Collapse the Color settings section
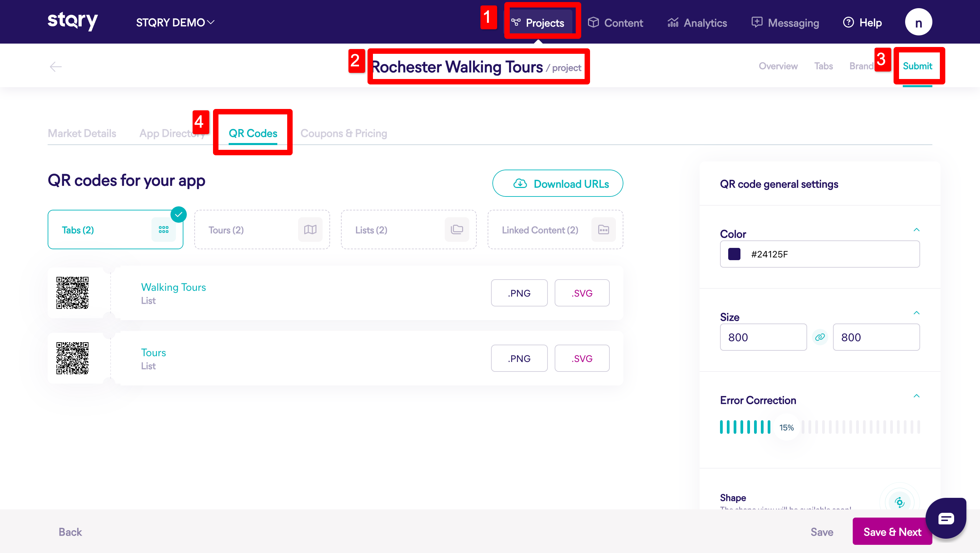The height and width of the screenshot is (553, 980). tap(916, 230)
